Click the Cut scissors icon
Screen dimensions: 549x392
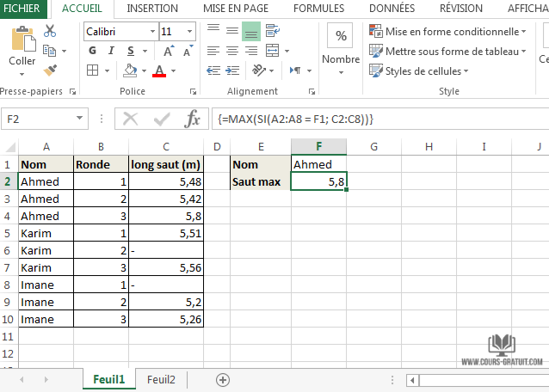point(50,31)
